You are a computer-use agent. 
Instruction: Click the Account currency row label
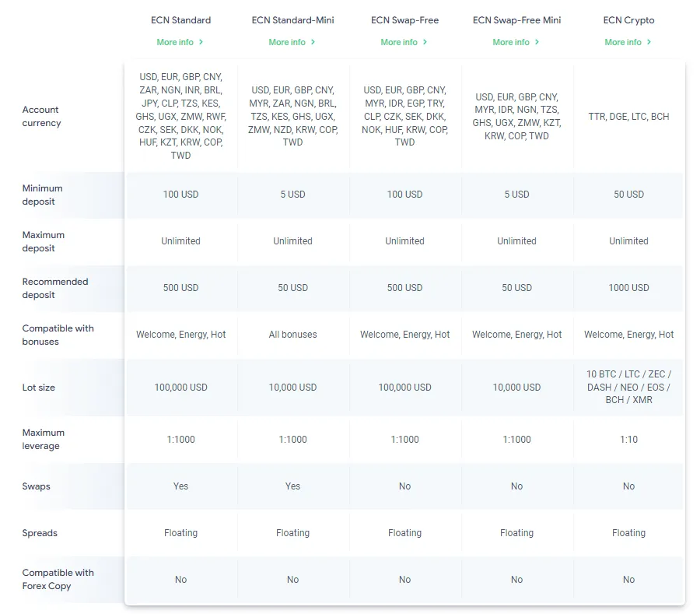41,117
